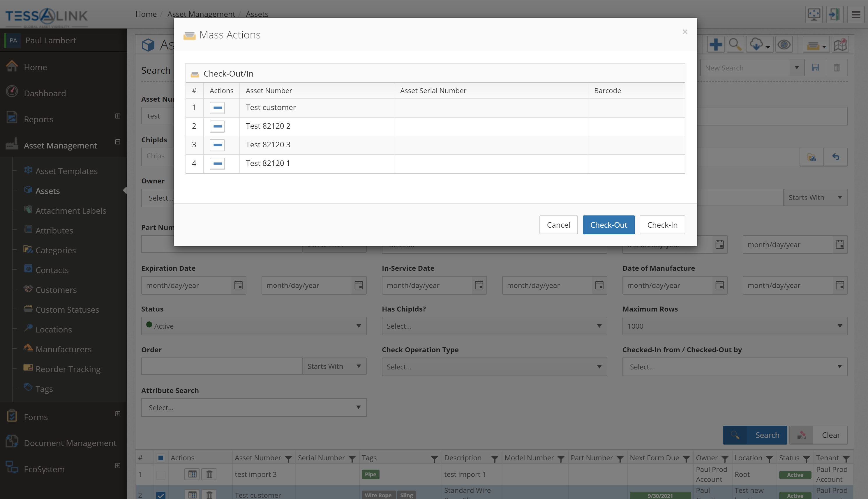Click the logout door icon in header
This screenshot has width=868, height=499.
click(835, 15)
